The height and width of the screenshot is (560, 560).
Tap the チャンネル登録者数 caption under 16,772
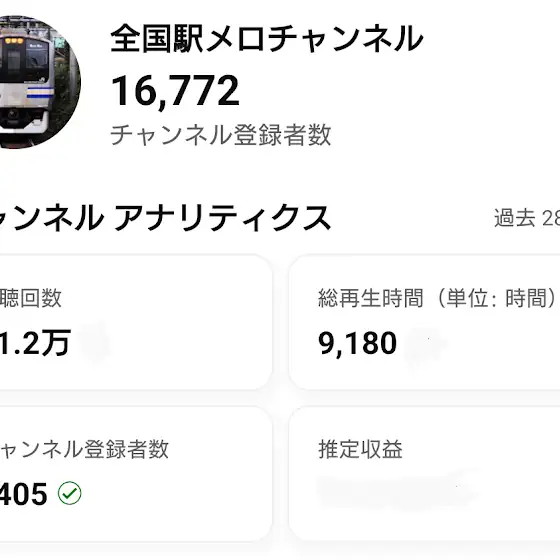pyautogui.click(x=221, y=135)
